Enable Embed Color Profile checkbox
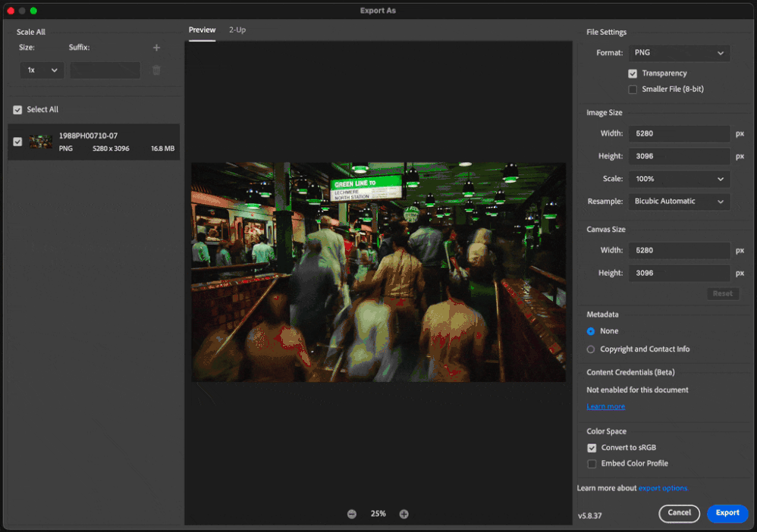This screenshot has width=757, height=532. click(x=592, y=464)
